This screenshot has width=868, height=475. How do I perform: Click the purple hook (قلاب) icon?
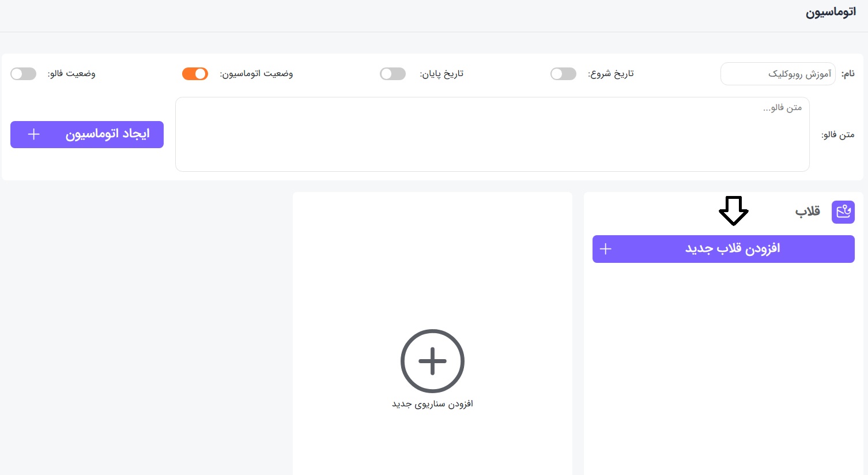843,212
